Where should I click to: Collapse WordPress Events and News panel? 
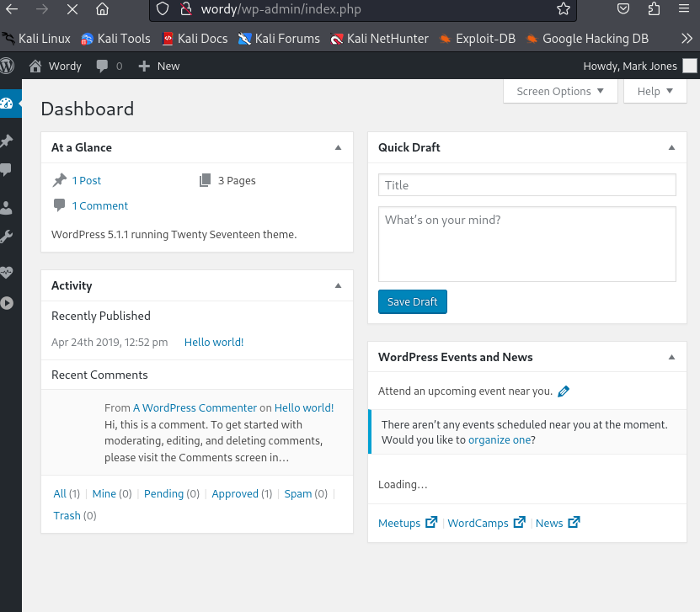[671, 357]
